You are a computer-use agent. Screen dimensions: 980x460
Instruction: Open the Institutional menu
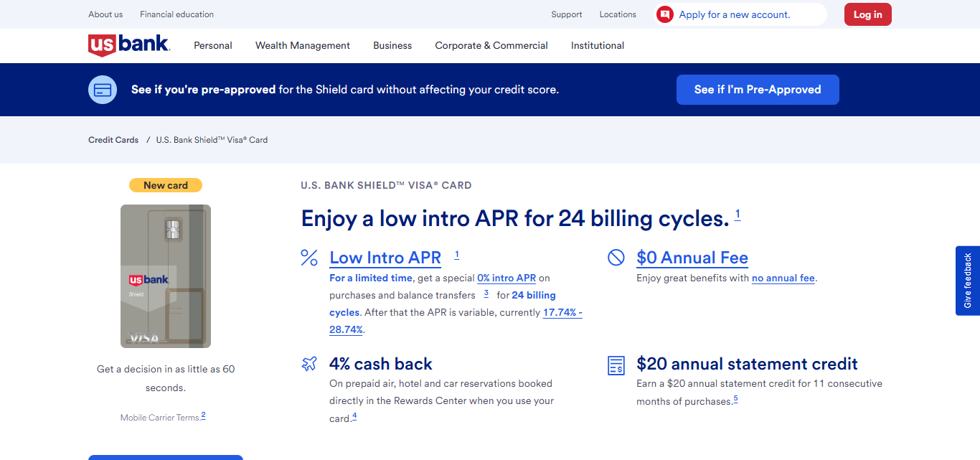(x=598, y=45)
